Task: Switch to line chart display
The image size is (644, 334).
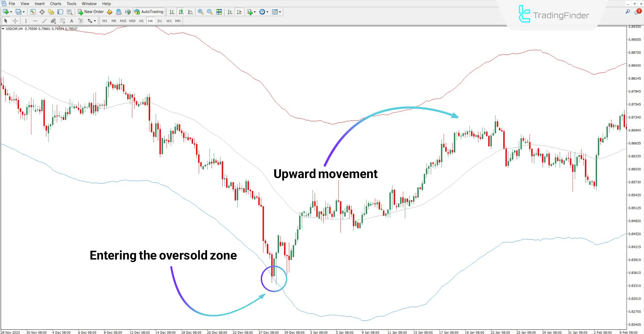Action: 190,12
